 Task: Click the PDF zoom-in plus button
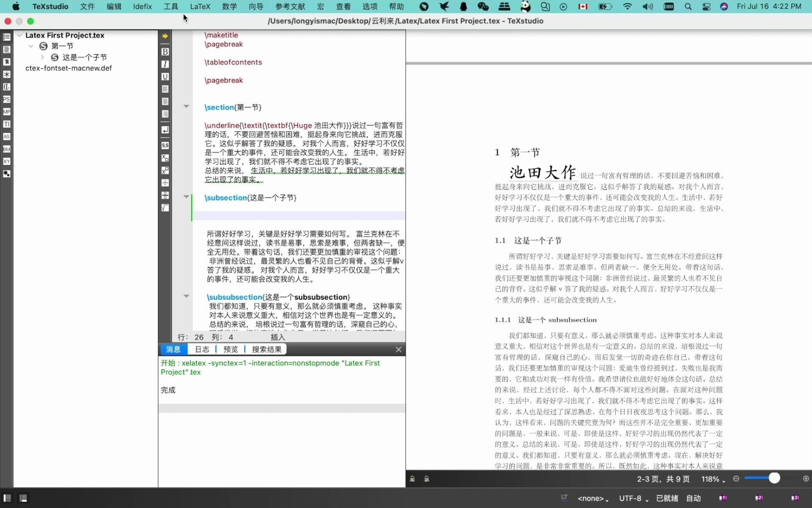pos(806,478)
